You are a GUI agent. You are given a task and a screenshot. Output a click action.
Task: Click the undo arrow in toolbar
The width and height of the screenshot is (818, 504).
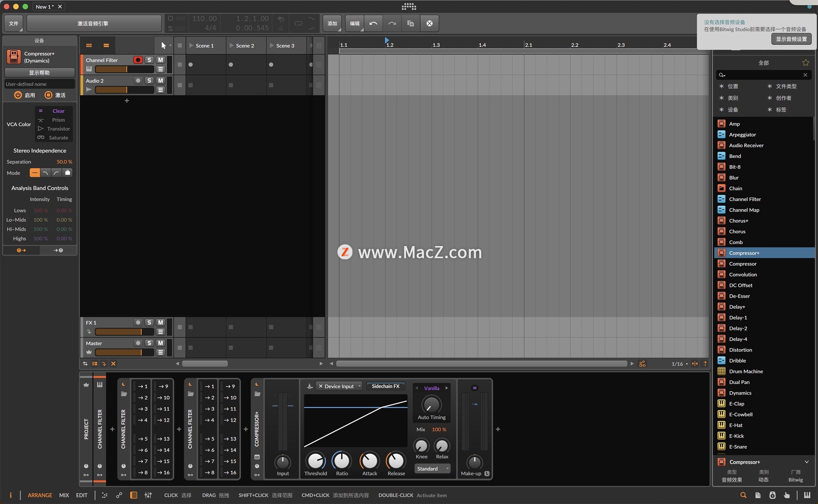click(373, 23)
